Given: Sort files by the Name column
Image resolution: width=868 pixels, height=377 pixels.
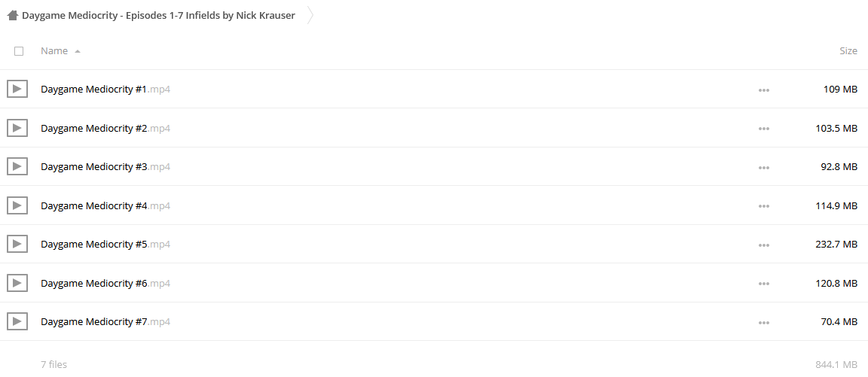Looking at the screenshot, I should 54,51.
